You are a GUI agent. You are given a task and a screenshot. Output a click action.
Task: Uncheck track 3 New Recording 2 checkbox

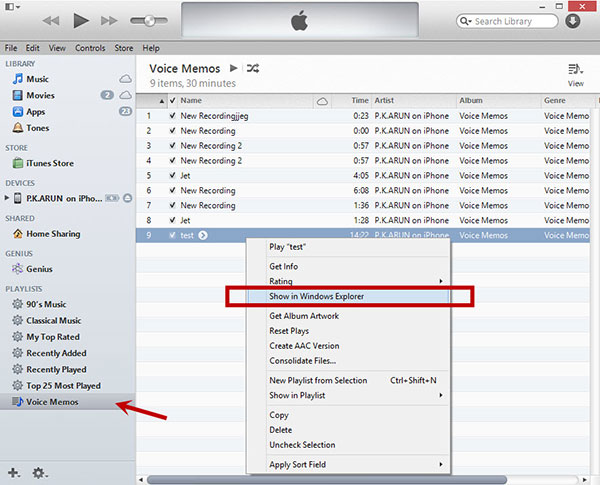[173, 145]
